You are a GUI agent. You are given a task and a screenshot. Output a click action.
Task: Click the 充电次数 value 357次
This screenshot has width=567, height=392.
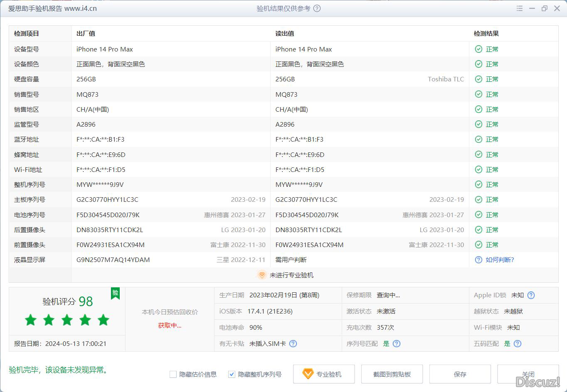[x=385, y=327]
